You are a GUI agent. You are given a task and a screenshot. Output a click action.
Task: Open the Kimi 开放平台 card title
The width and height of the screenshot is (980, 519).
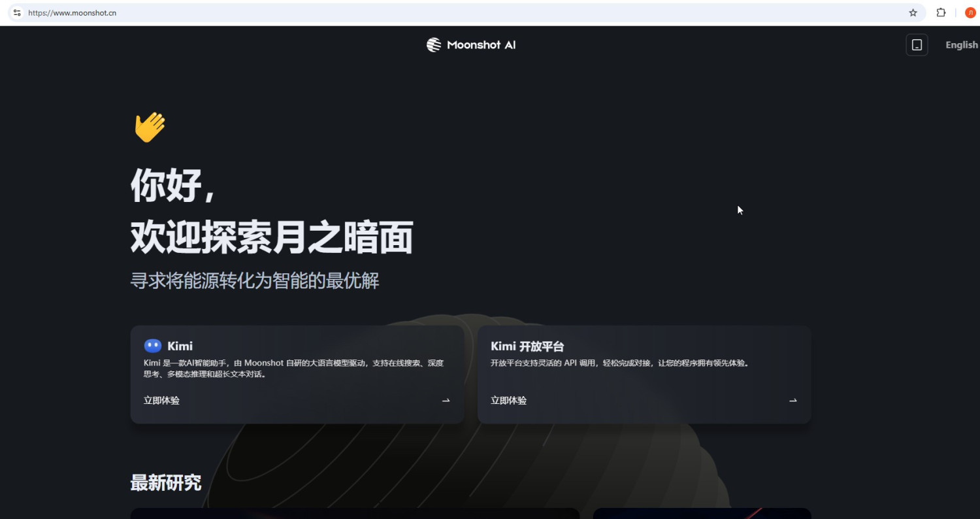point(527,346)
